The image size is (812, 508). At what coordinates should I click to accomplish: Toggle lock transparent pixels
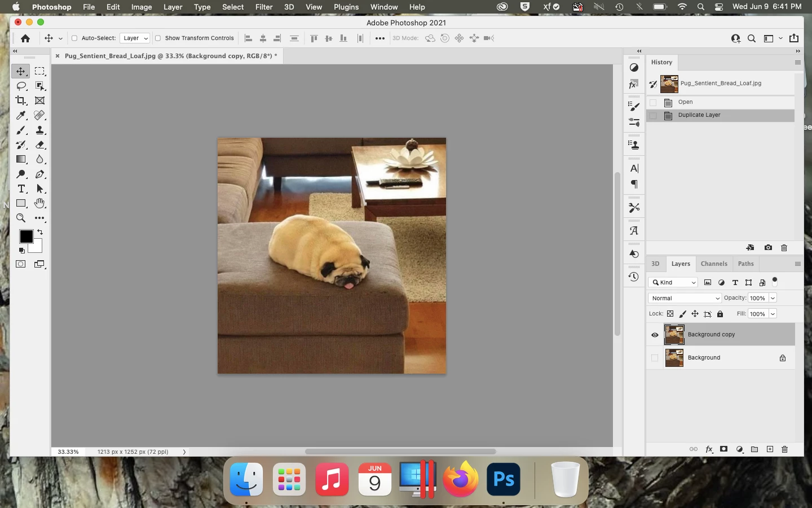pyautogui.click(x=670, y=314)
